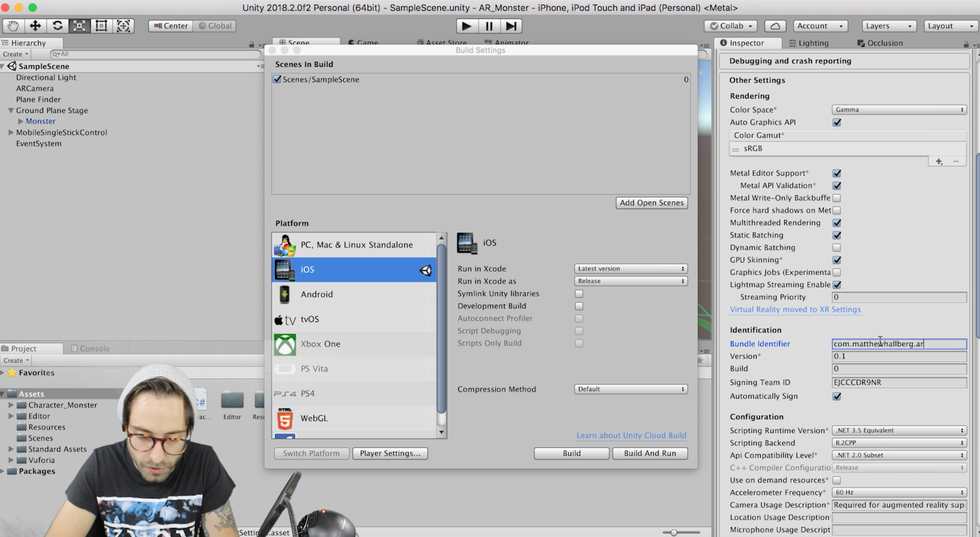Screen dimensions: 980x537
Task: Open Run in Xcode version dropdown
Action: click(631, 268)
